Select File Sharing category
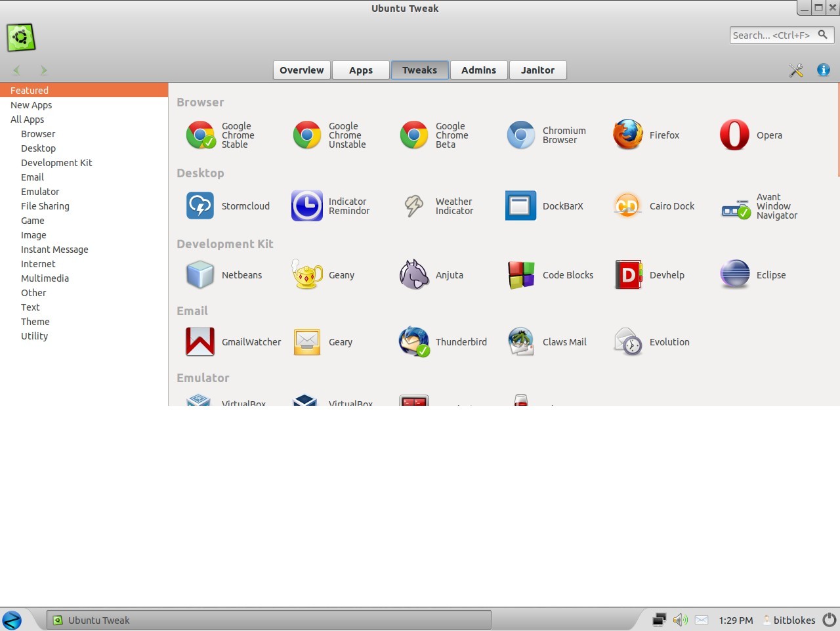840x631 pixels. 84,206
